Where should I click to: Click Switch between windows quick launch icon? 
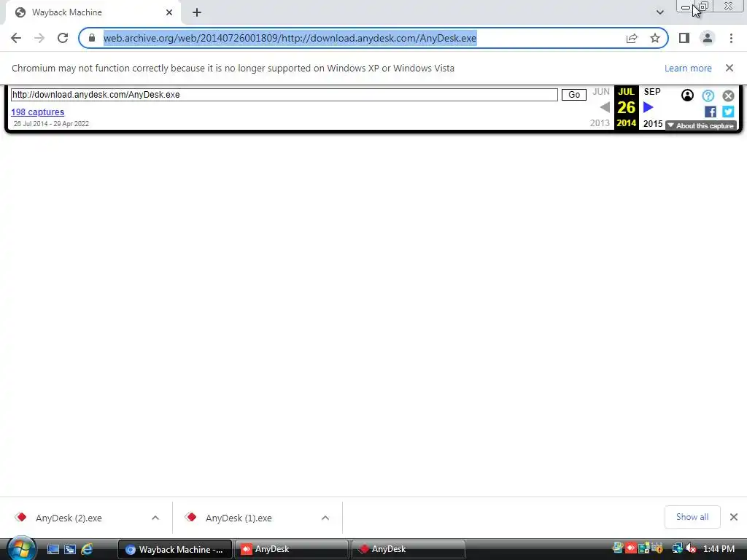[x=70, y=550]
